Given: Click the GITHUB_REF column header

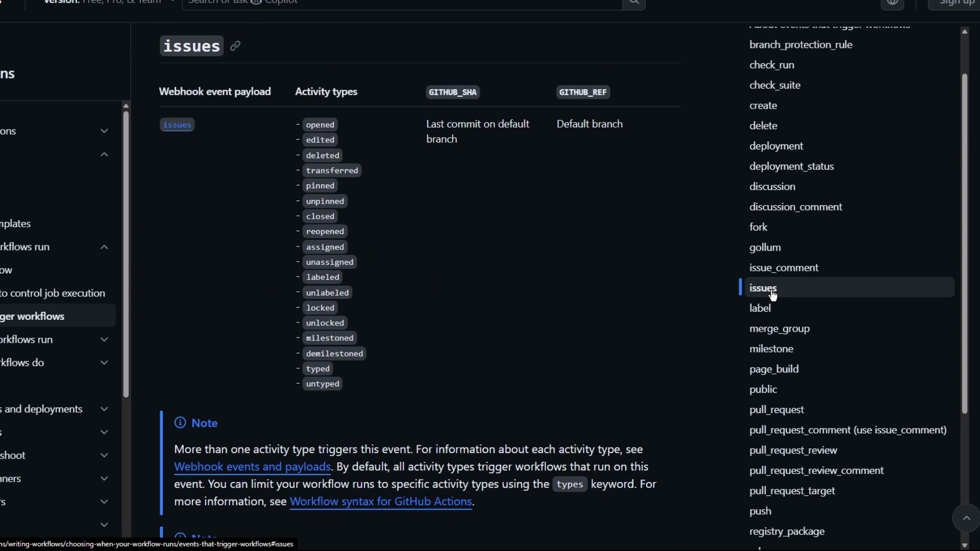Looking at the screenshot, I should [x=583, y=92].
